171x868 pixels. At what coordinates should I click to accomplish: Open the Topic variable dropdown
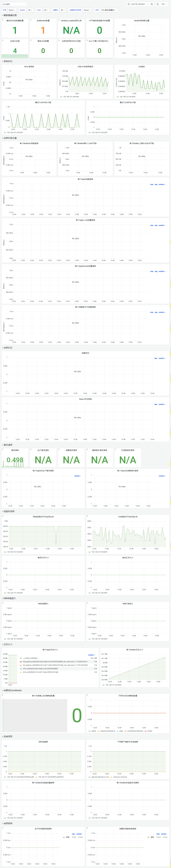click(46, 10)
